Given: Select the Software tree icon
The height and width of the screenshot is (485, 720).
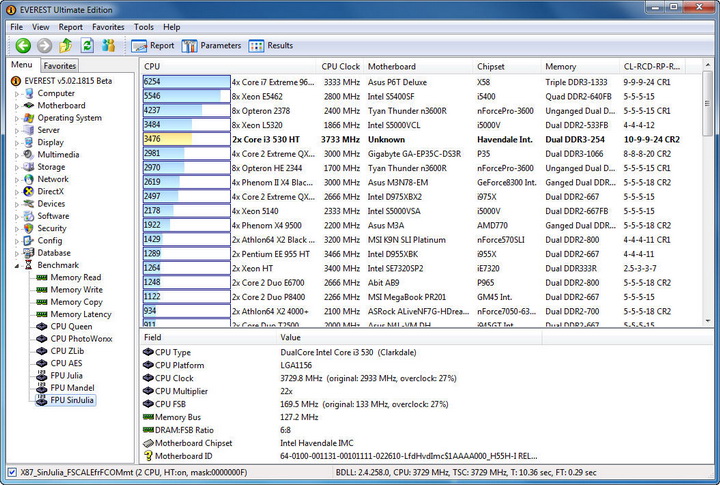Looking at the screenshot, I should pyautogui.click(x=29, y=216).
